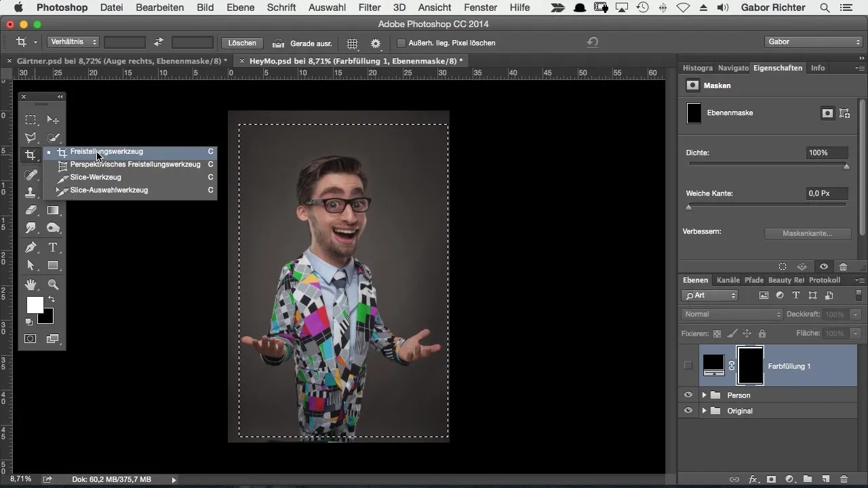The image size is (868, 488).
Task: Select the Rectangular Marquee tool
Action: point(31,120)
